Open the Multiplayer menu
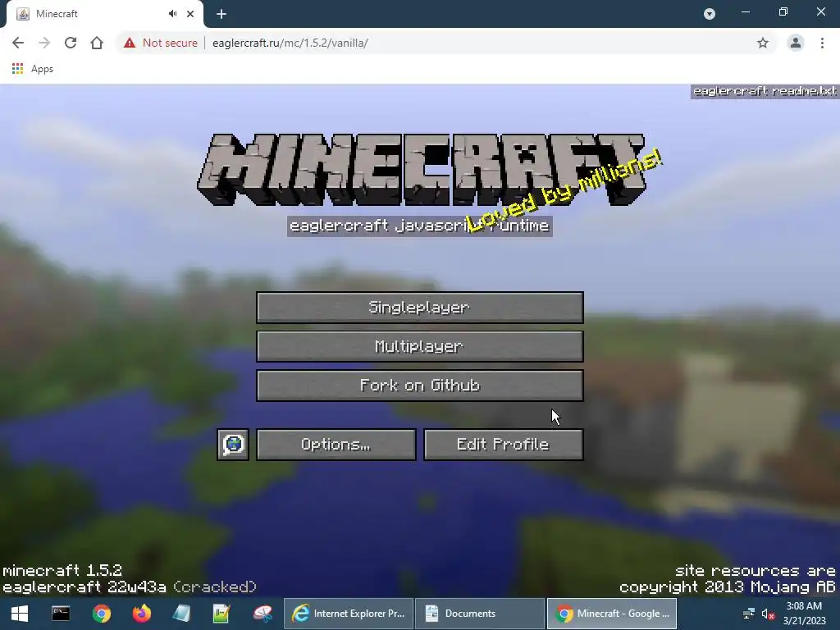 pyautogui.click(x=419, y=347)
